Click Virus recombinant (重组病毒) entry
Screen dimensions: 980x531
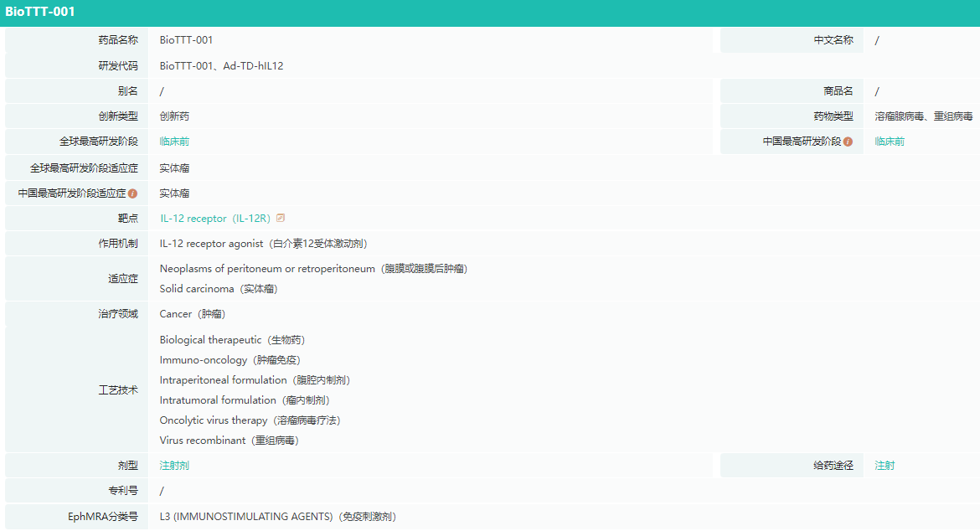coord(230,441)
